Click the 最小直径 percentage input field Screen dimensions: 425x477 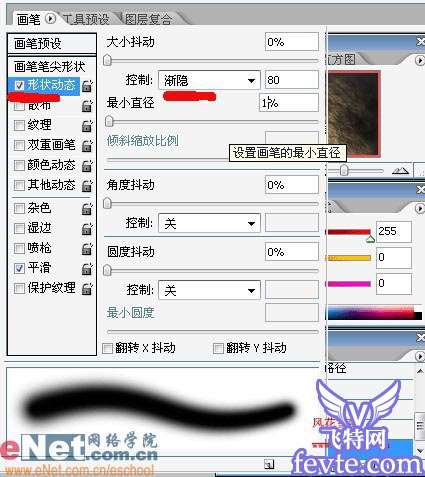click(x=289, y=103)
